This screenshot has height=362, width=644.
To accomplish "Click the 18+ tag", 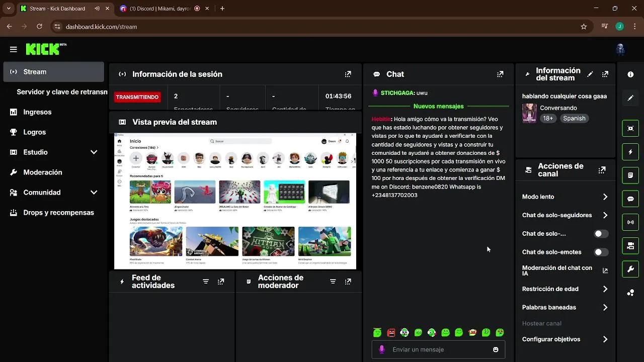I will pos(548,119).
